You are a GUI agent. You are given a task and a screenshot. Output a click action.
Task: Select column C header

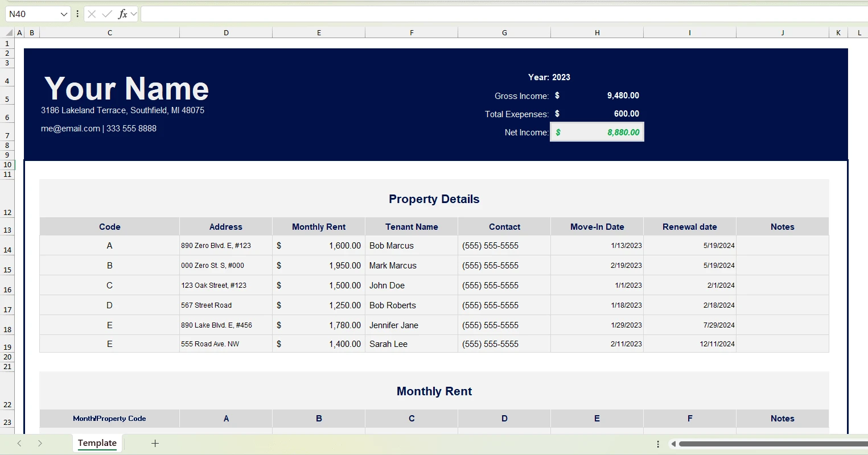[x=110, y=33]
